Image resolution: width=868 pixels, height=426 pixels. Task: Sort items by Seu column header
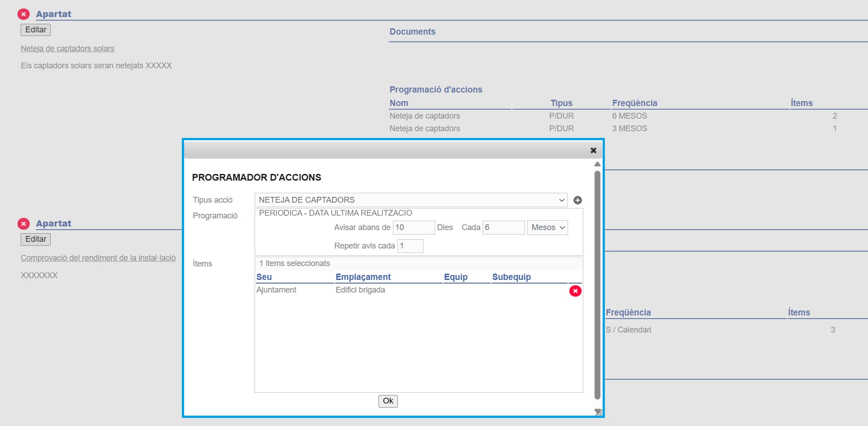pos(264,277)
